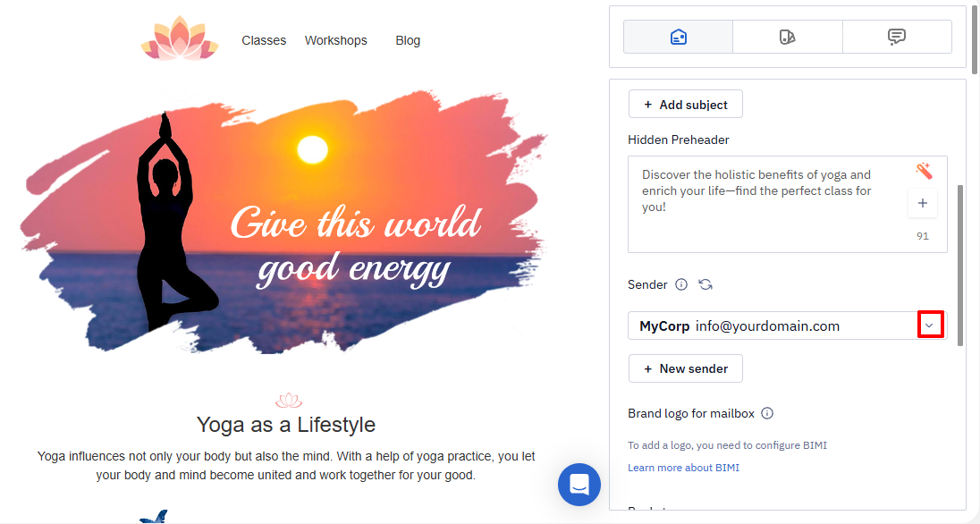
Task: Refresh the sender list icon
Action: click(705, 284)
